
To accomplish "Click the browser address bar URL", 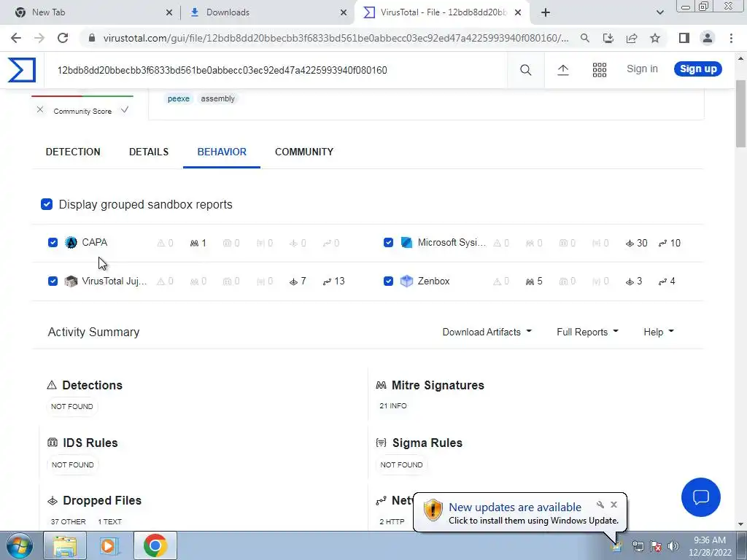I will click(336, 38).
